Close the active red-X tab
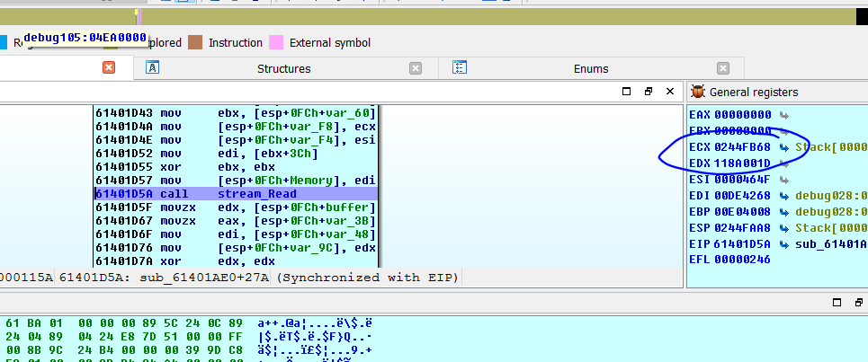The height and width of the screenshot is (362, 868). point(109,68)
